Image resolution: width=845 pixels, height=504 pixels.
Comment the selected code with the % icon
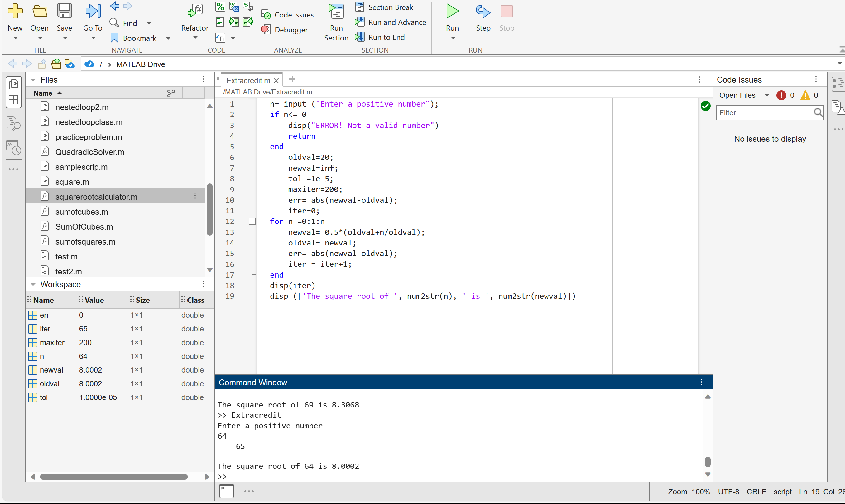pos(220,7)
